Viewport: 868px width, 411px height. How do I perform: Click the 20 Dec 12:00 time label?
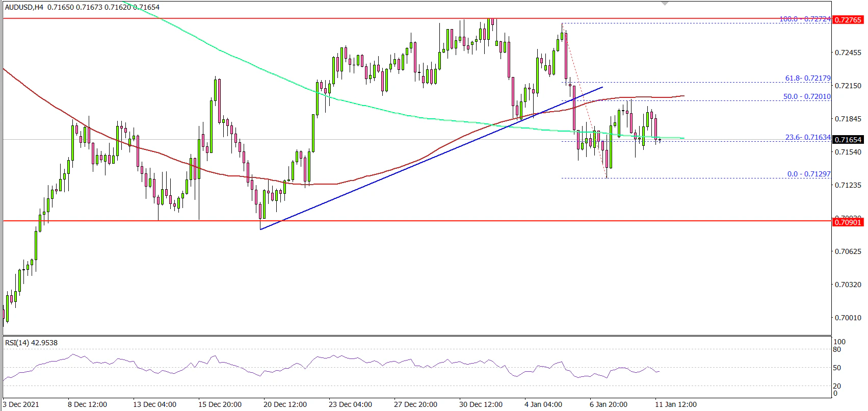pyautogui.click(x=285, y=404)
